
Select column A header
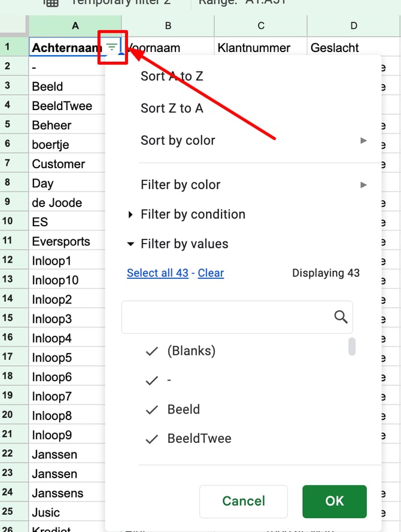pyautogui.click(x=75, y=26)
